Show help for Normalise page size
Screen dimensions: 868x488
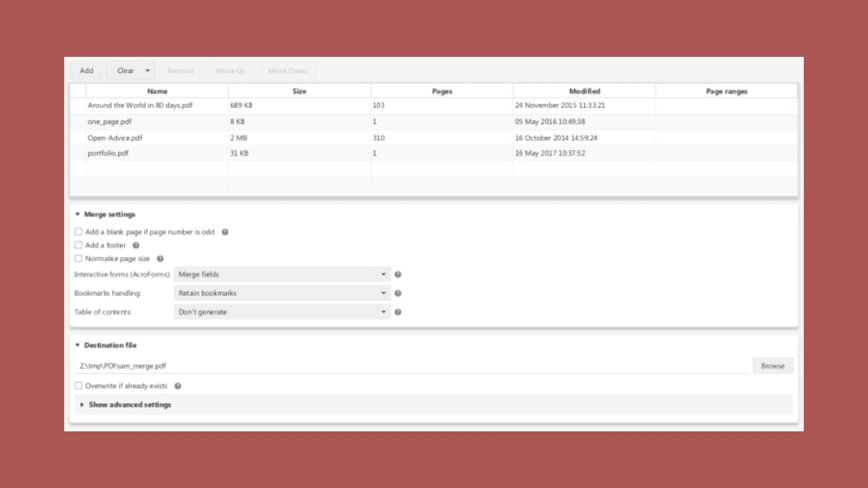(160, 259)
